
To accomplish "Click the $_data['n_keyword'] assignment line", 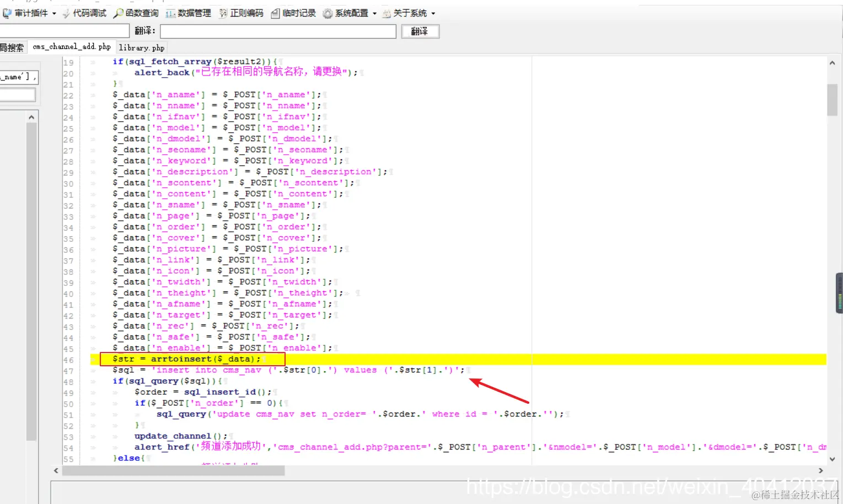I will [x=228, y=161].
